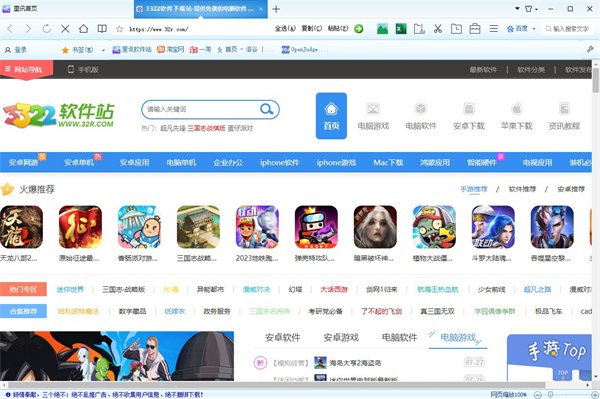Open the Excel tool icon in toolbar
600x399 pixels.
[401, 29]
